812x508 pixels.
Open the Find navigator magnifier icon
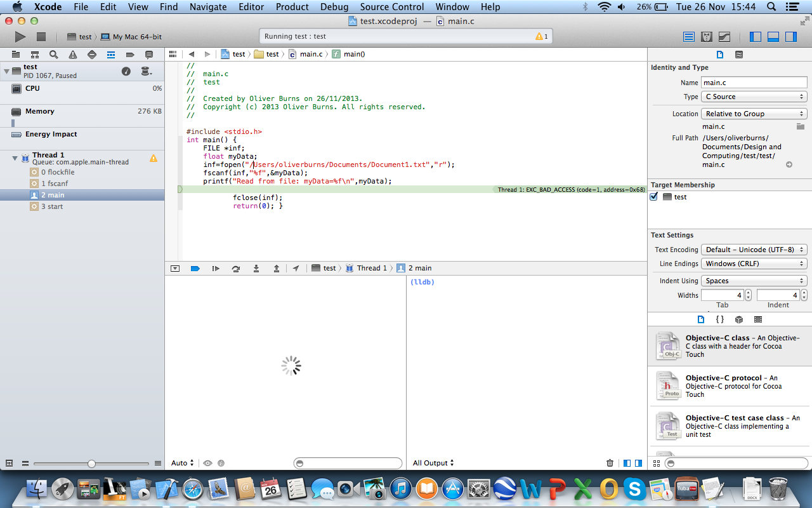[54, 55]
